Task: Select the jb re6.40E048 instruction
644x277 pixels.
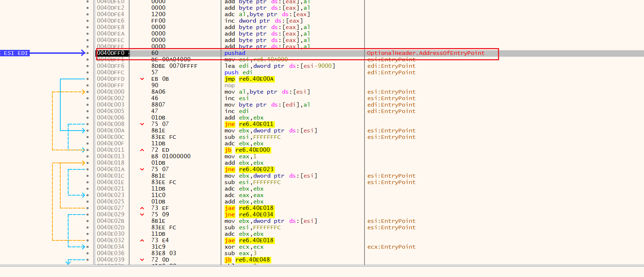Action: click(x=247, y=260)
